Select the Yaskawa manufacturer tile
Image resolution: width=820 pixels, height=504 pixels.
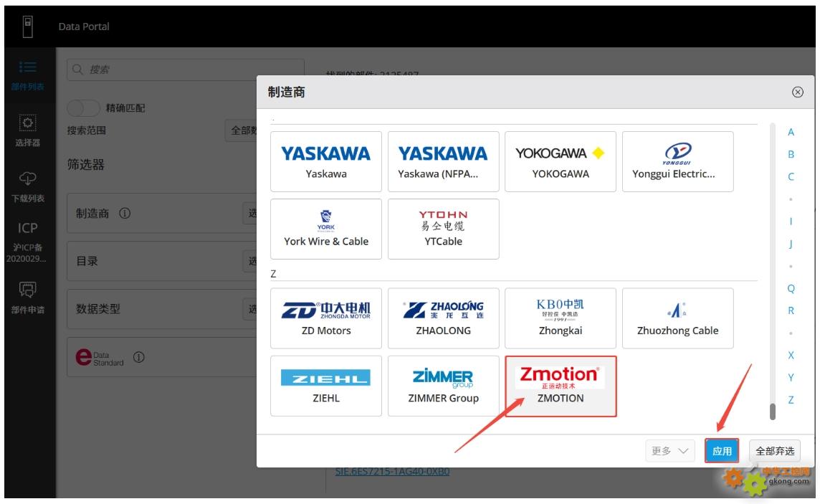[326, 161]
